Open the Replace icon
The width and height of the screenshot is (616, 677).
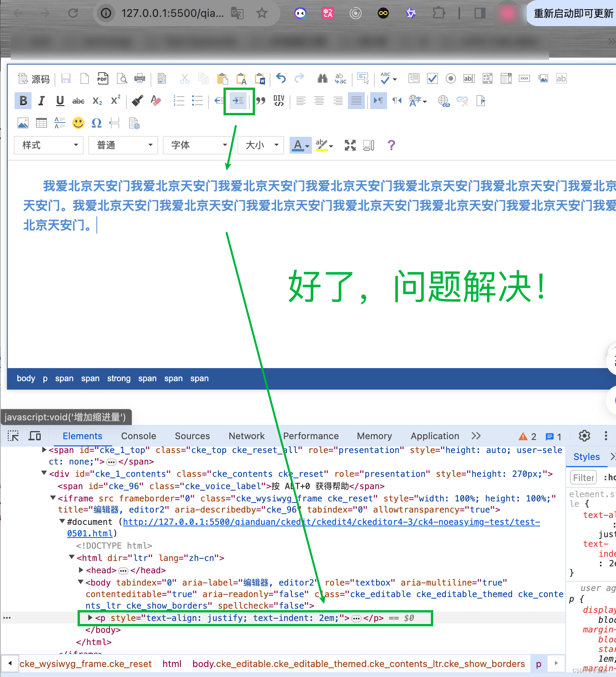(341, 79)
